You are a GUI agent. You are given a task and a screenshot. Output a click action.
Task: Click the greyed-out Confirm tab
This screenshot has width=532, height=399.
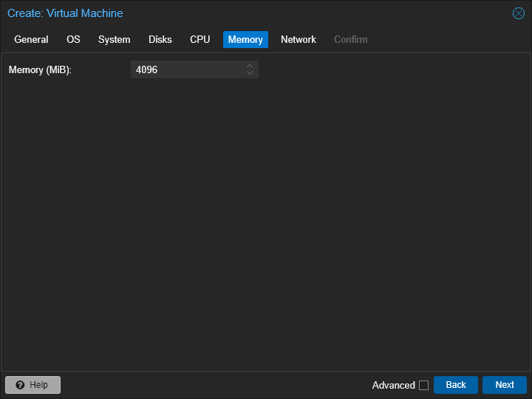tap(350, 40)
